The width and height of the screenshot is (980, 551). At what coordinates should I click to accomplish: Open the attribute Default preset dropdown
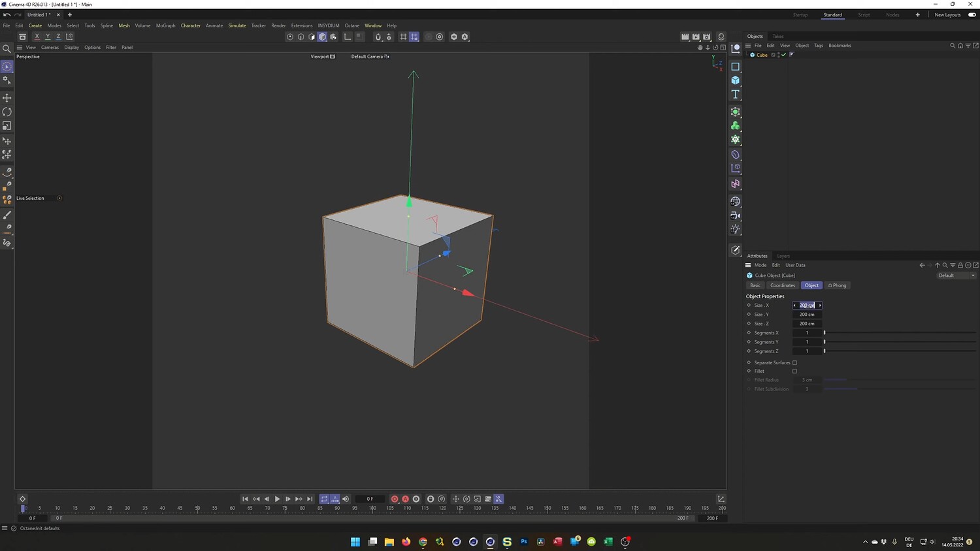tap(956, 275)
